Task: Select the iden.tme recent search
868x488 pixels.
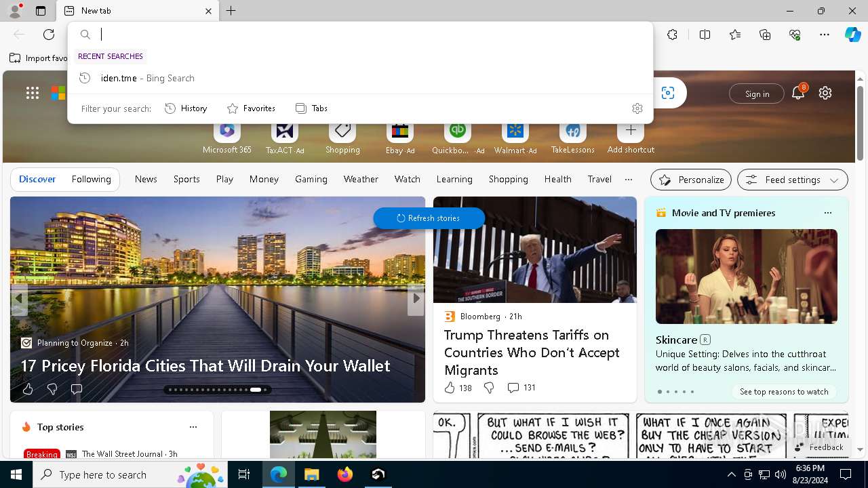Action: coord(360,78)
